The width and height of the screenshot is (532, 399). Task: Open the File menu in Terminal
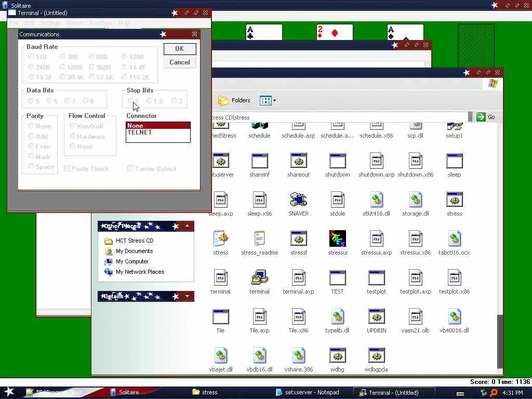coord(14,23)
